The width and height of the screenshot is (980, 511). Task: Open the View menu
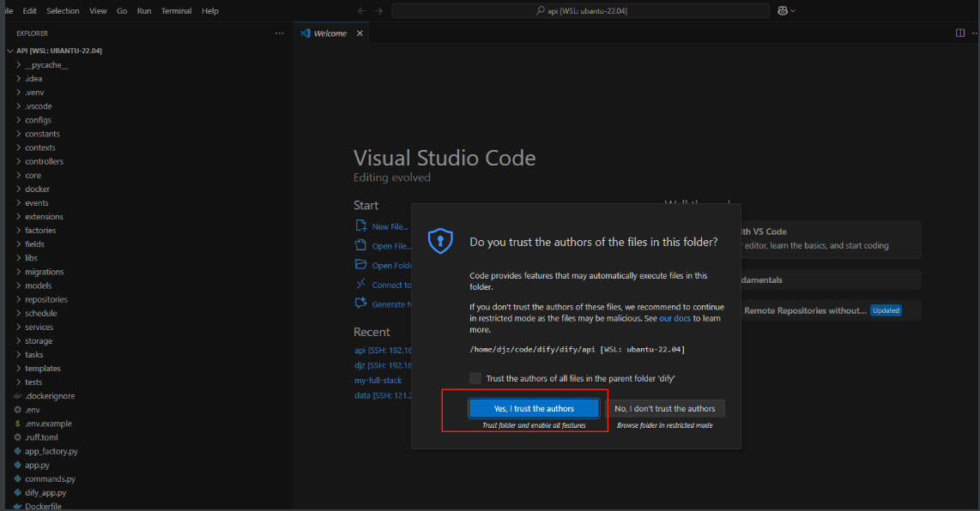click(98, 10)
